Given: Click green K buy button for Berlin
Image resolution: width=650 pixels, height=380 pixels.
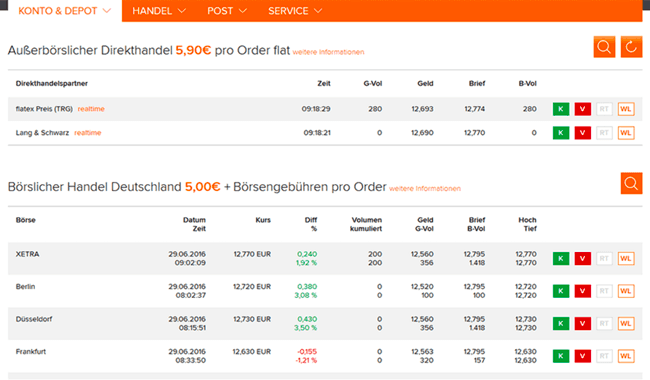Looking at the screenshot, I should click(561, 291).
